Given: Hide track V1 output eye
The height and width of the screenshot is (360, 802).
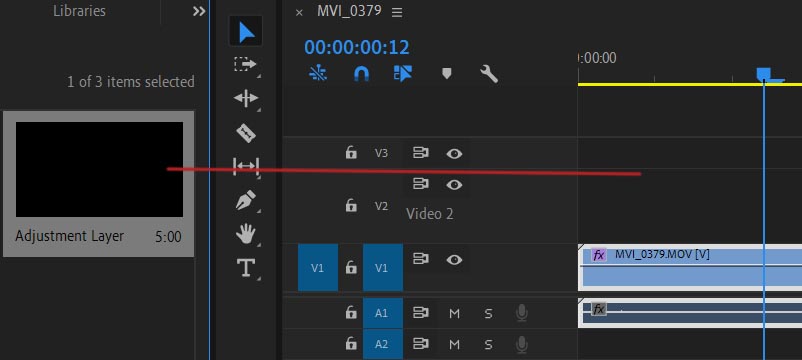Looking at the screenshot, I should click(454, 260).
